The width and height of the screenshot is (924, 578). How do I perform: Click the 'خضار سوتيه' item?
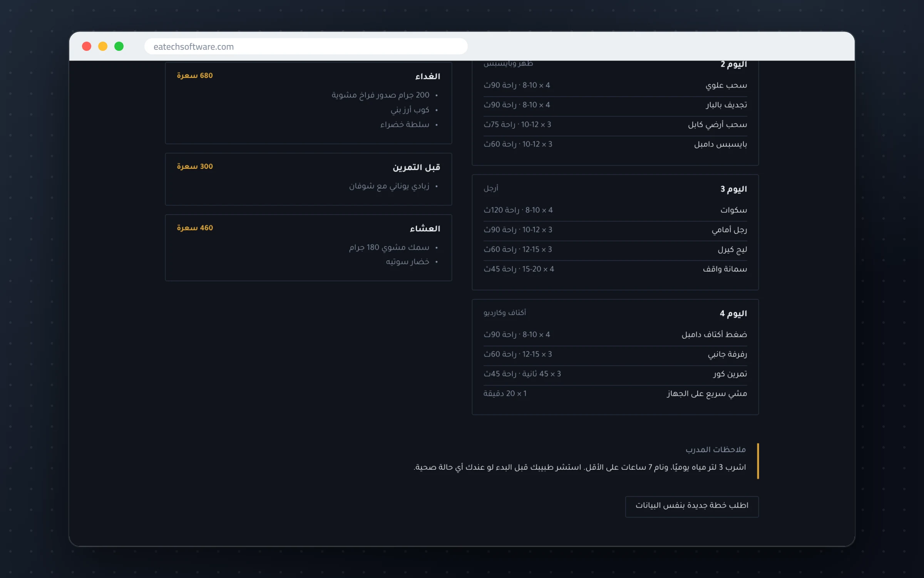click(x=407, y=262)
